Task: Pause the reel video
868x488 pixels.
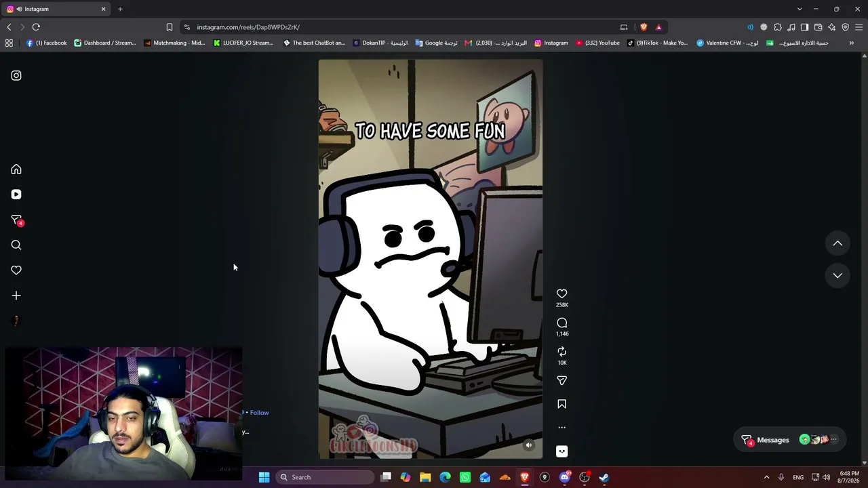Action: point(431,259)
